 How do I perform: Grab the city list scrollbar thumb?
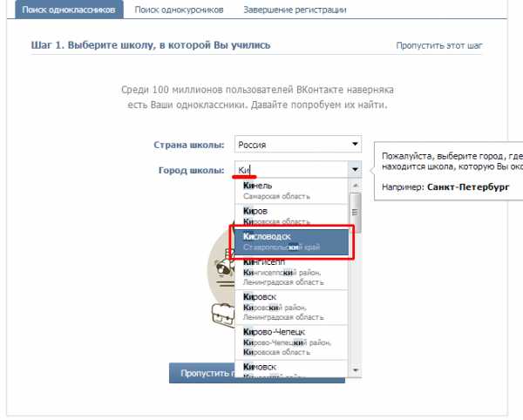356,213
